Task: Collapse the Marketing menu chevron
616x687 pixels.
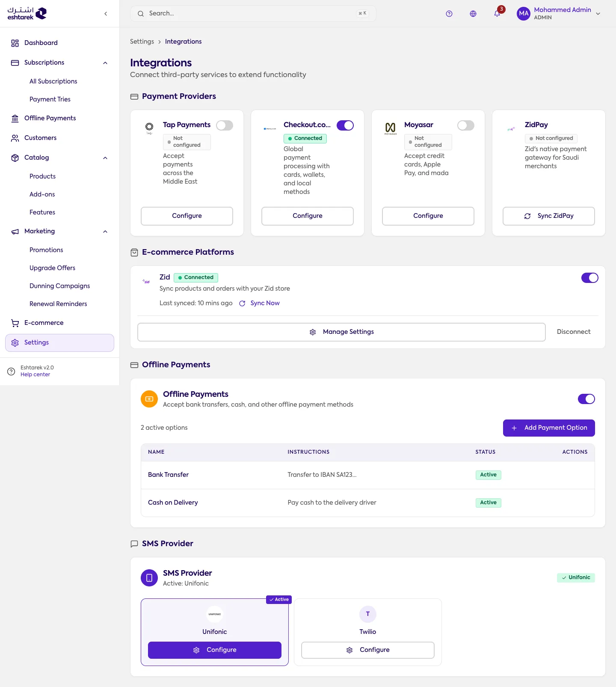Action: pos(105,232)
